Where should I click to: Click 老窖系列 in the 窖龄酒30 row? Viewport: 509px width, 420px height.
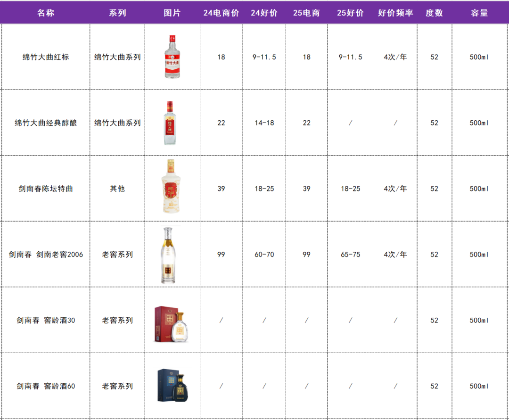pos(117,321)
